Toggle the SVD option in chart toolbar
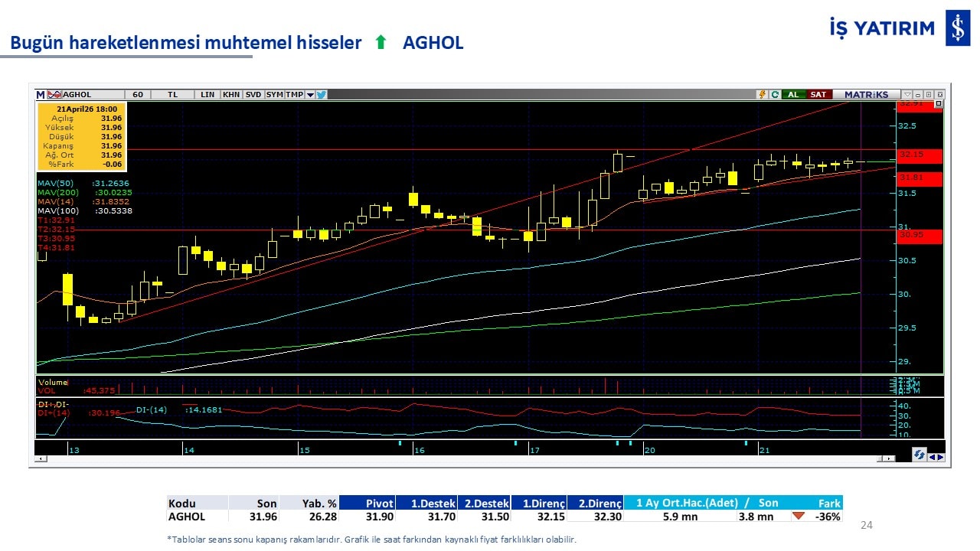The image size is (980, 551). (253, 95)
